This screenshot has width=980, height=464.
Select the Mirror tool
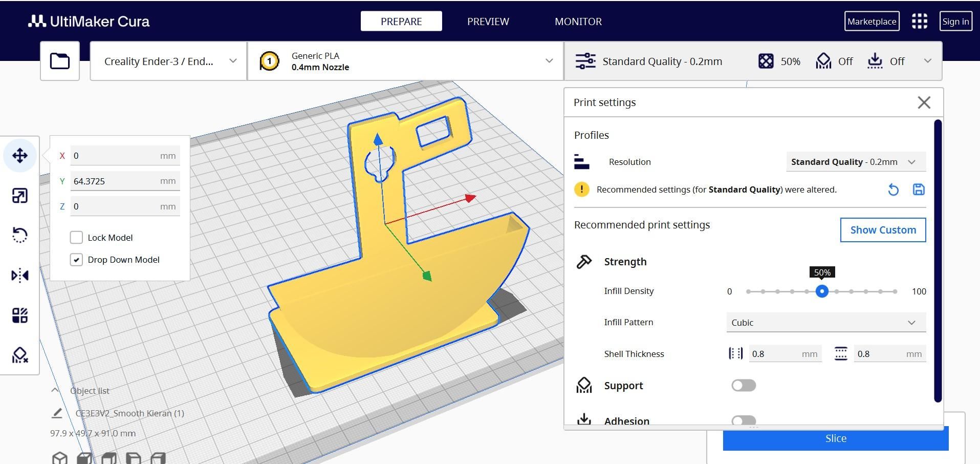(x=20, y=276)
